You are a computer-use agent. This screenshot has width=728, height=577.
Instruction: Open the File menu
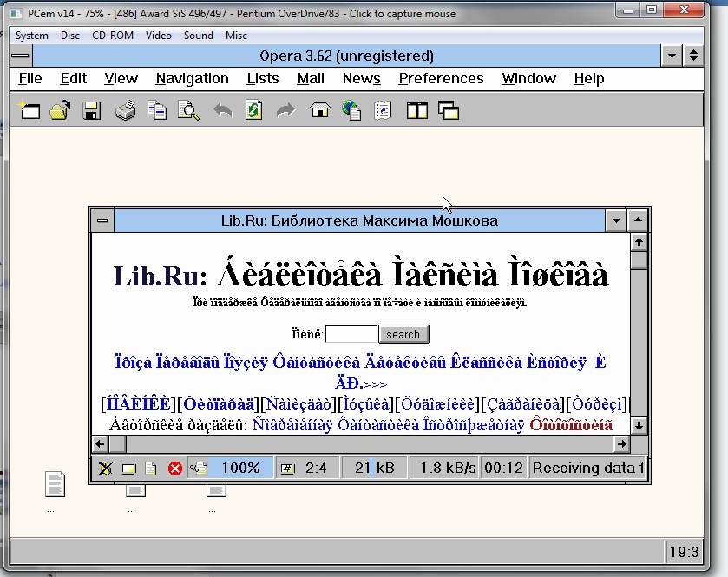click(30, 78)
